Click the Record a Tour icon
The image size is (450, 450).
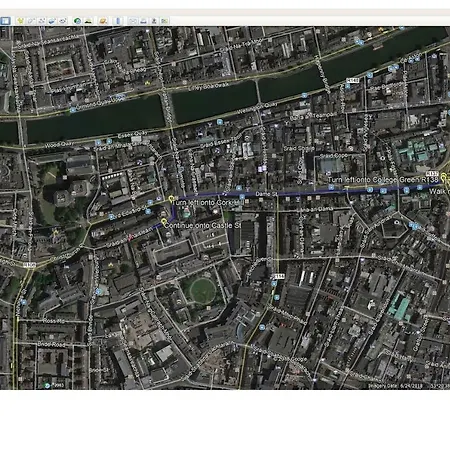[62, 21]
